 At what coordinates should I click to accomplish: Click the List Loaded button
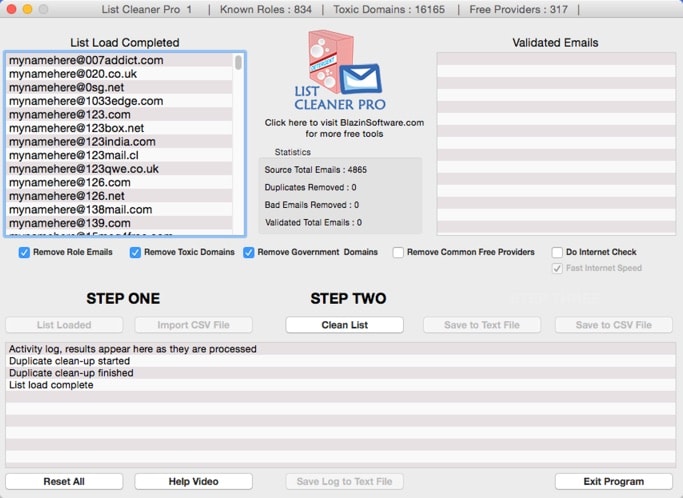(64, 325)
